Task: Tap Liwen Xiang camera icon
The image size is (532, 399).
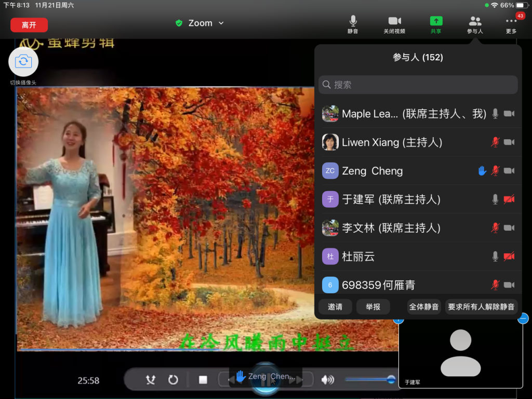Action: tap(509, 142)
